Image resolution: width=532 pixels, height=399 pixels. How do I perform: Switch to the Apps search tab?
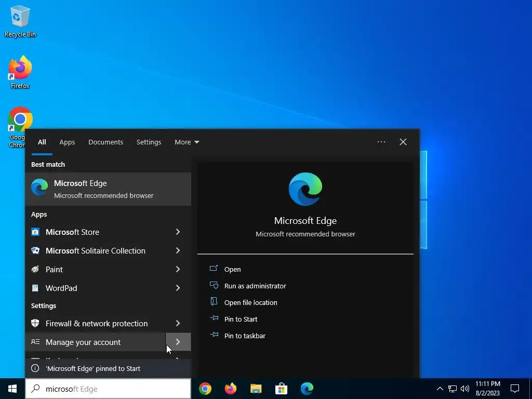pyautogui.click(x=67, y=142)
